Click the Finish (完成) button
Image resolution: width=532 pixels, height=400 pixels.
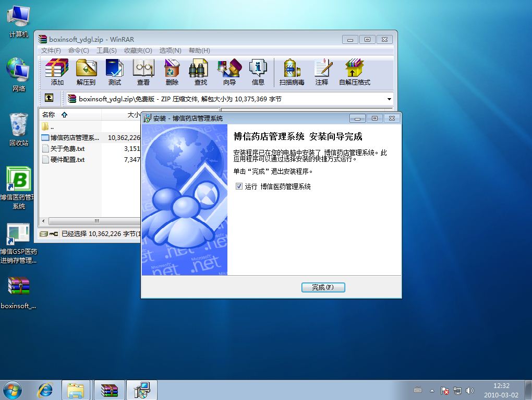323,287
